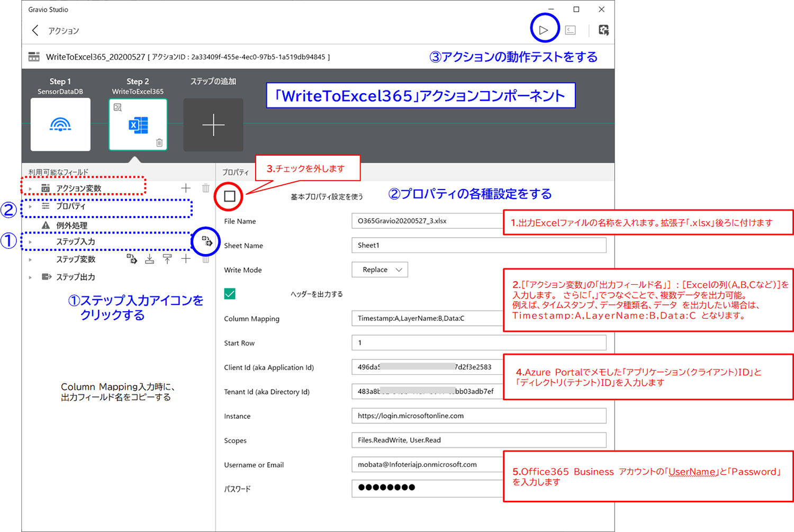This screenshot has width=794, height=532.
Task: Open the Write Mode Replace dropdown
Action: (380, 269)
